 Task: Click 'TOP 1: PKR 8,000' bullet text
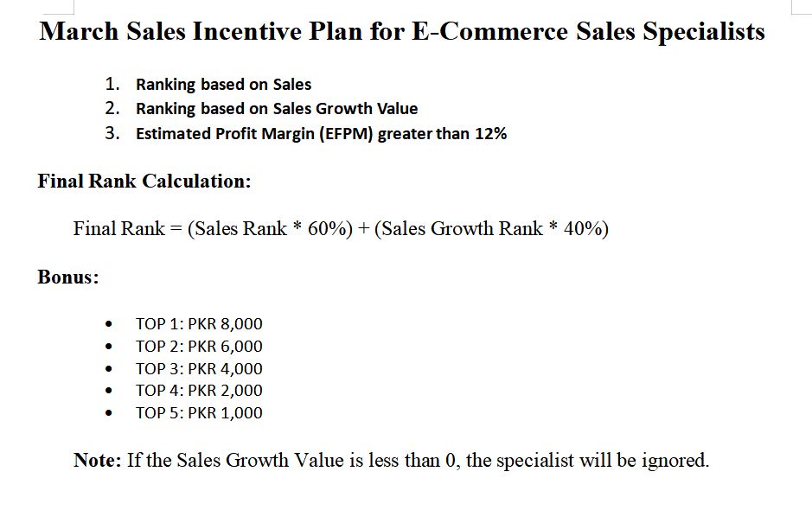(199, 323)
